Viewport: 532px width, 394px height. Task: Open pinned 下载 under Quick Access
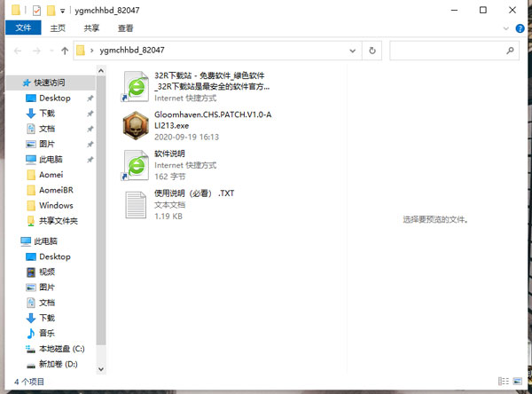pyautogui.click(x=47, y=113)
